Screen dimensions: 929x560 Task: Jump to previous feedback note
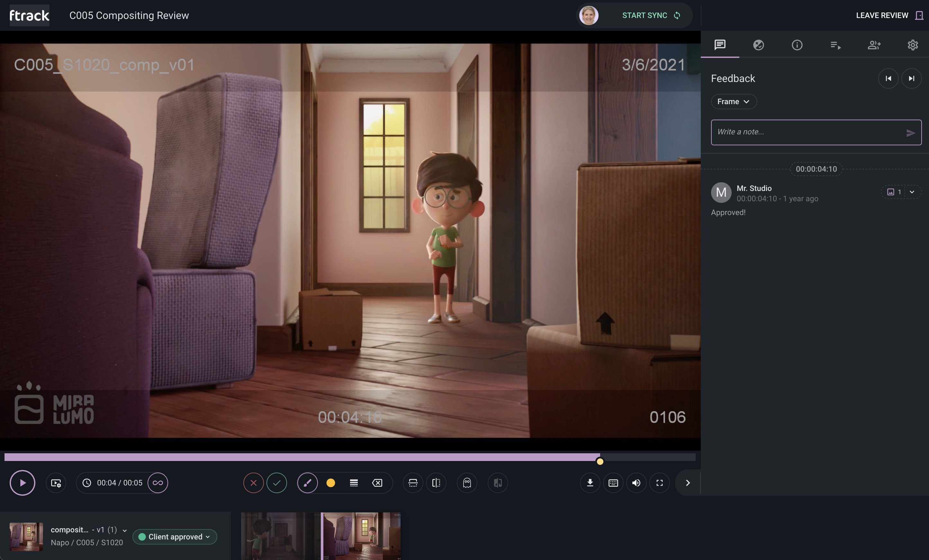point(888,78)
